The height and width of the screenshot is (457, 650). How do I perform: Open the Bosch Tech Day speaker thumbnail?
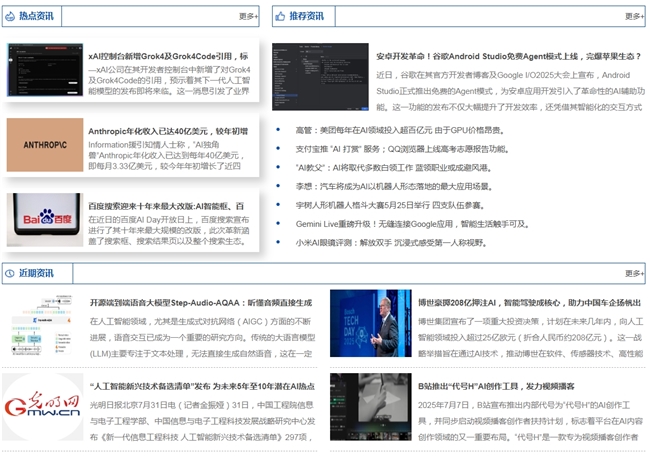coord(370,324)
